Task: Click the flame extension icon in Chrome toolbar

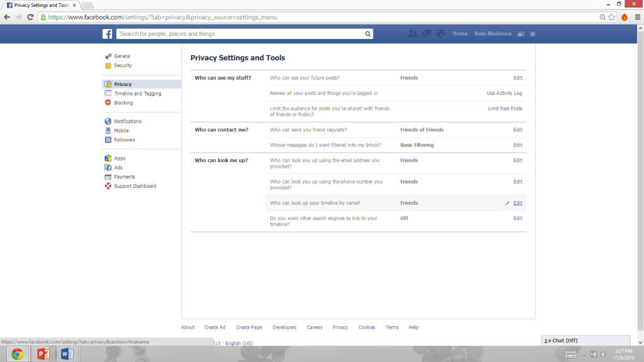Action: click(625, 17)
